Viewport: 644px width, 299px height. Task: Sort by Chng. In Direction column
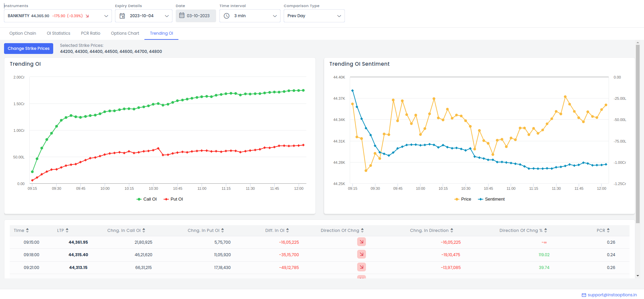tap(452, 231)
